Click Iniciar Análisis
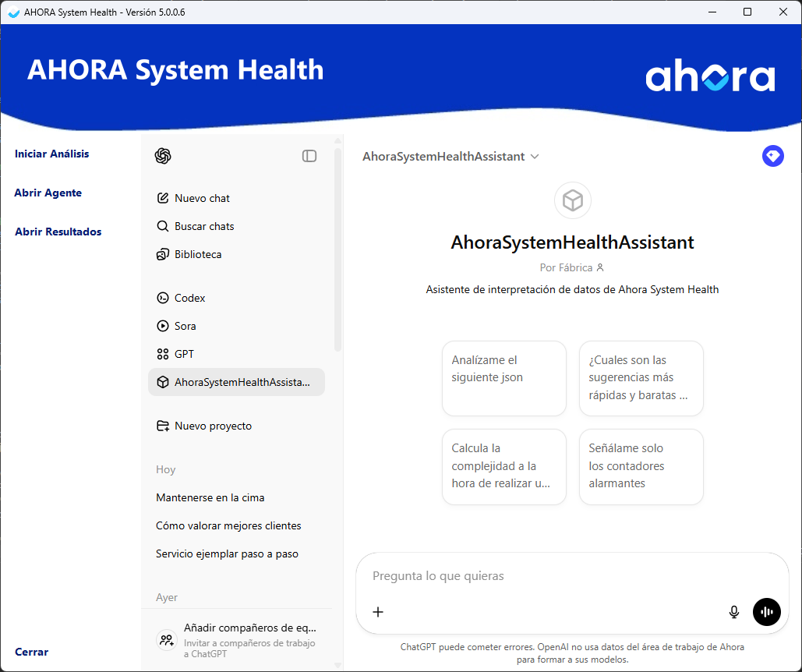The height and width of the screenshot is (672, 802). [51, 154]
